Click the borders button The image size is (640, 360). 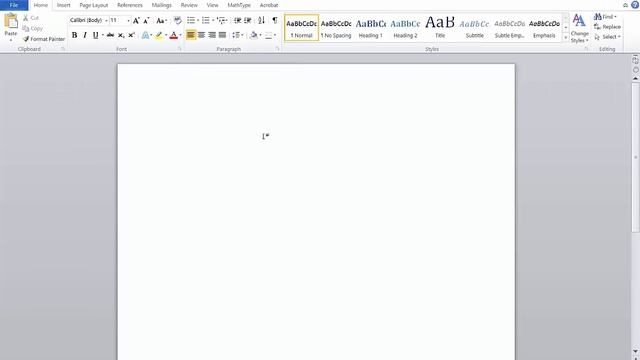(268, 35)
